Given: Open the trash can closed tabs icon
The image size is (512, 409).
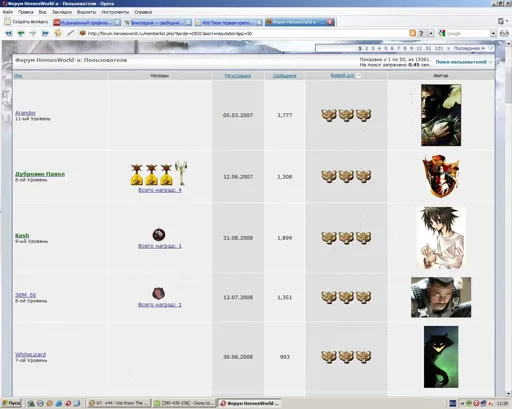Looking at the screenshot, I should point(501,21).
